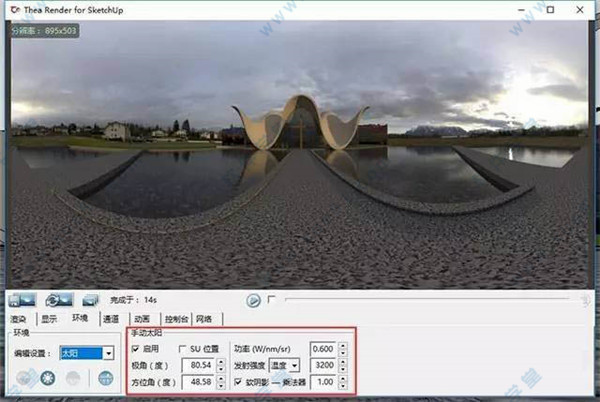The width and height of the screenshot is (600, 402).
Task: Open the 网络 tab
Action: pos(204,319)
